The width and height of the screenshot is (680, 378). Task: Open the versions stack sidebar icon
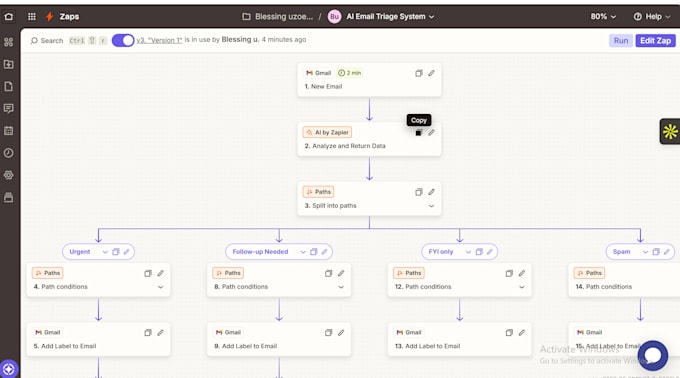coord(9,197)
